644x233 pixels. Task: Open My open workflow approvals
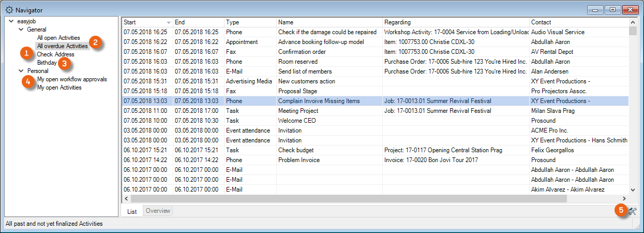(x=72, y=79)
